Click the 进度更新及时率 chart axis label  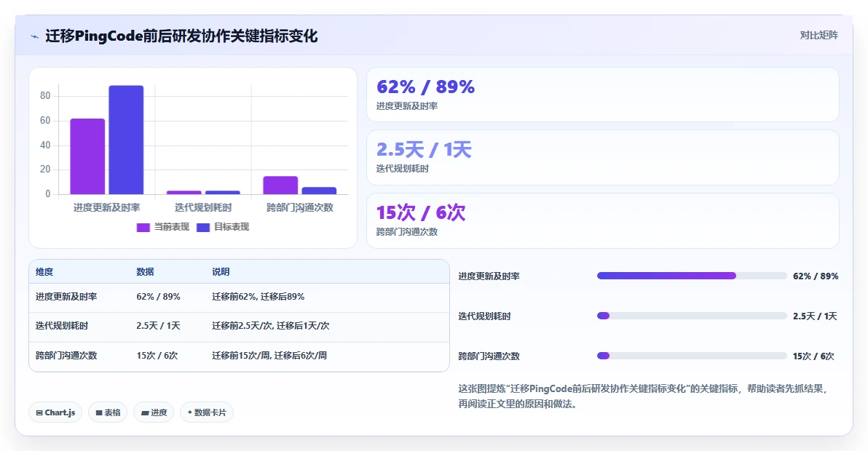pyautogui.click(x=107, y=208)
